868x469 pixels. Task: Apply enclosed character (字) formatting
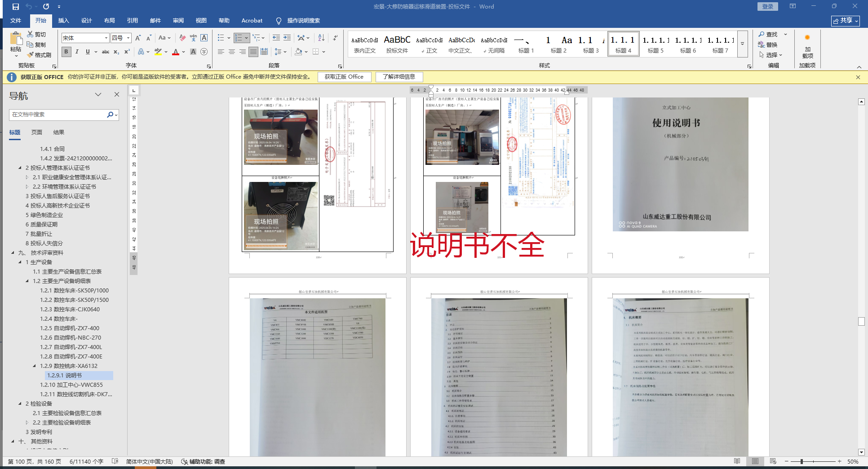point(204,52)
